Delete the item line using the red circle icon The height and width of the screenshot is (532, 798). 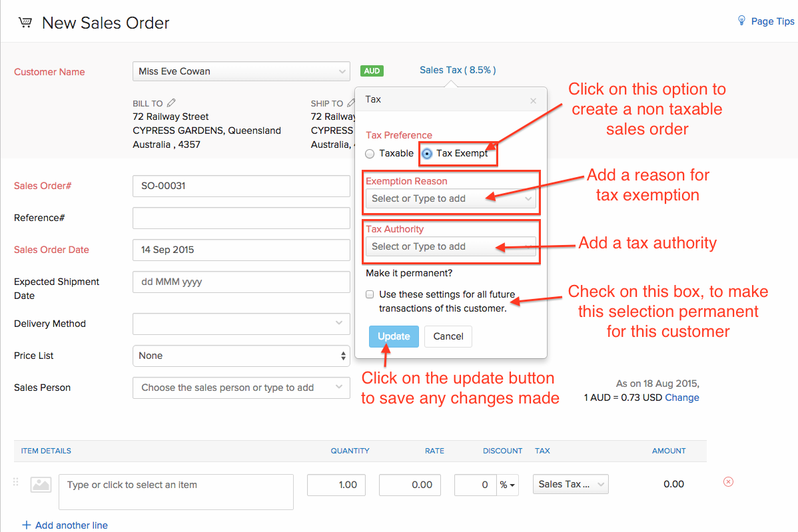(x=728, y=481)
